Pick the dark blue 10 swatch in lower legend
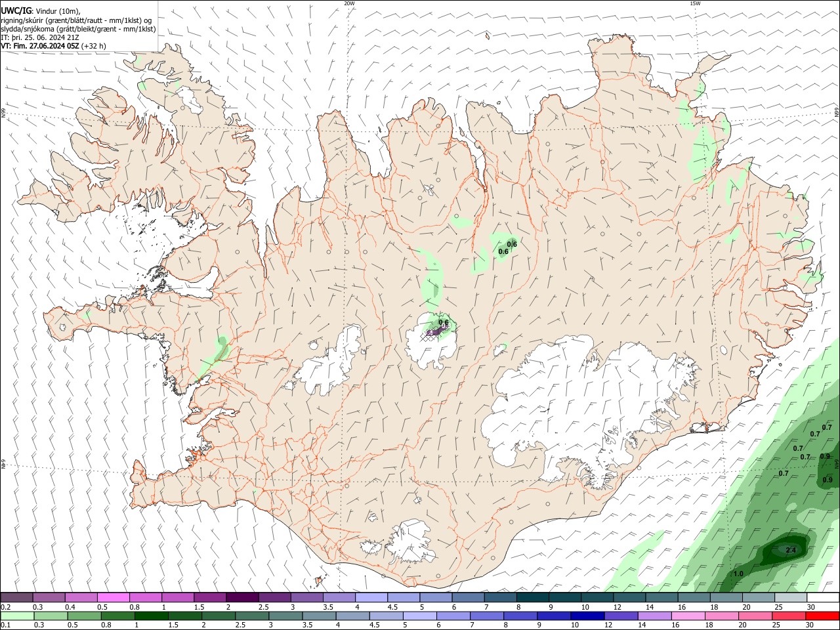Screen dimensions: 840x630 (x=586, y=616)
